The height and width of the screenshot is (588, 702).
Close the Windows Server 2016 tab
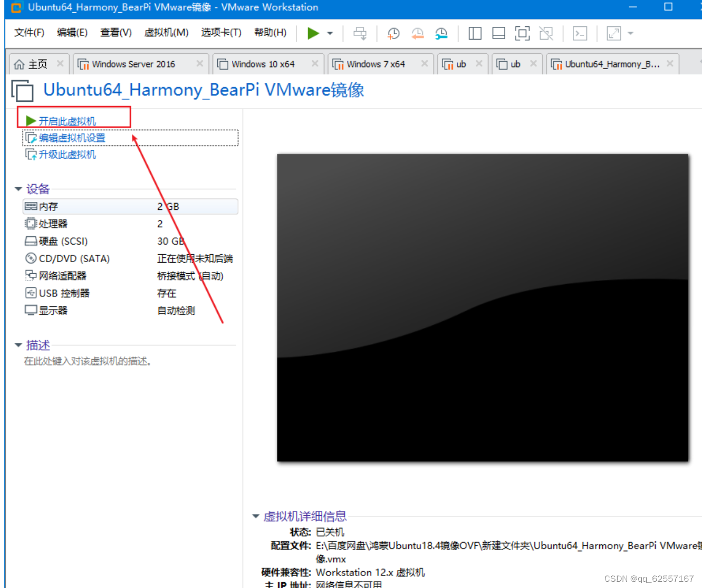point(199,63)
